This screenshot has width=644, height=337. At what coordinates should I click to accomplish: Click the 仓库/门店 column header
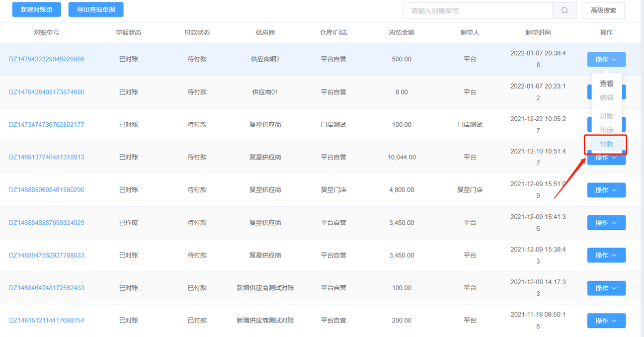click(x=334, y=33)
